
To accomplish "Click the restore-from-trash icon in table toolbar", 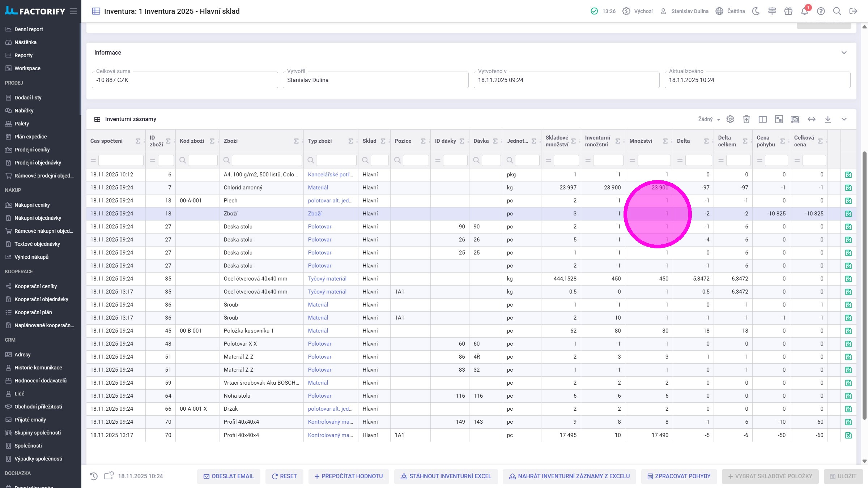I will (746, 119).
